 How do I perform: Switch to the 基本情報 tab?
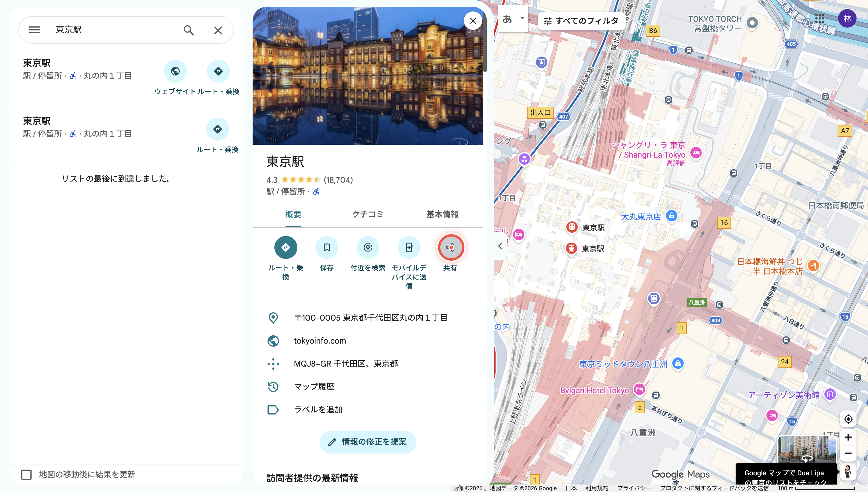point(442,215)
